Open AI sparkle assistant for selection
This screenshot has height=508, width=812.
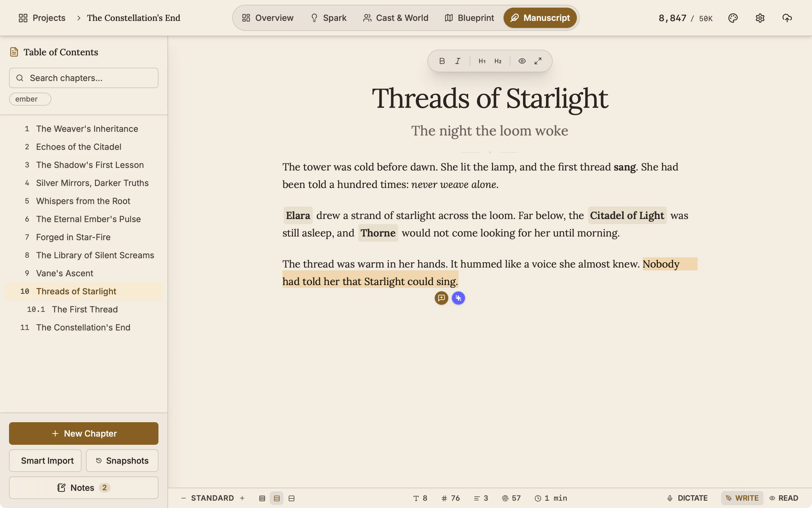pyautogui.click(x=458, y=298)
